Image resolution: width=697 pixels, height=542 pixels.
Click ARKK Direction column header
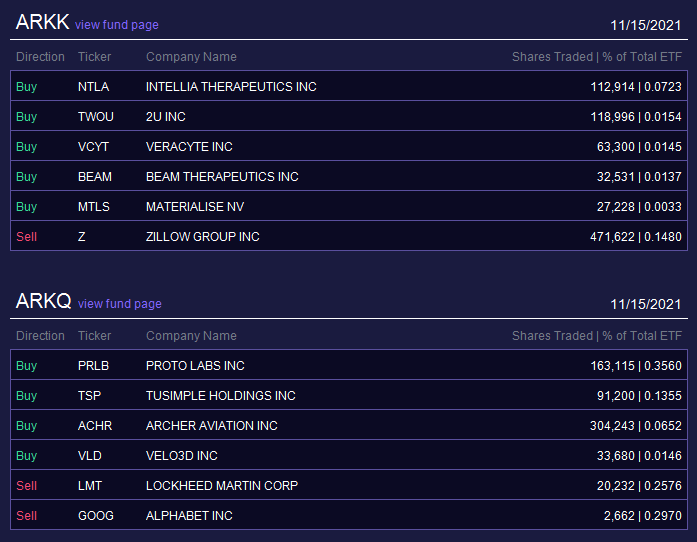click(40, 57)
